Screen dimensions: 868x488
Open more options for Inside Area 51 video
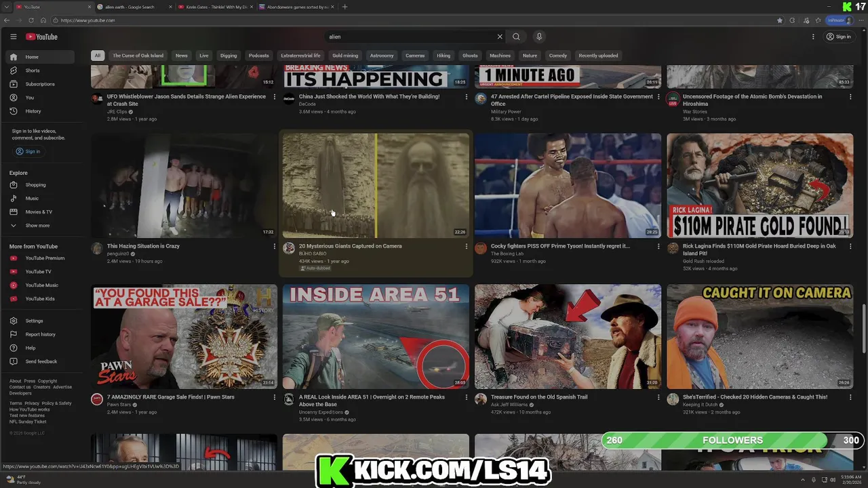click(x=466, y=398)
